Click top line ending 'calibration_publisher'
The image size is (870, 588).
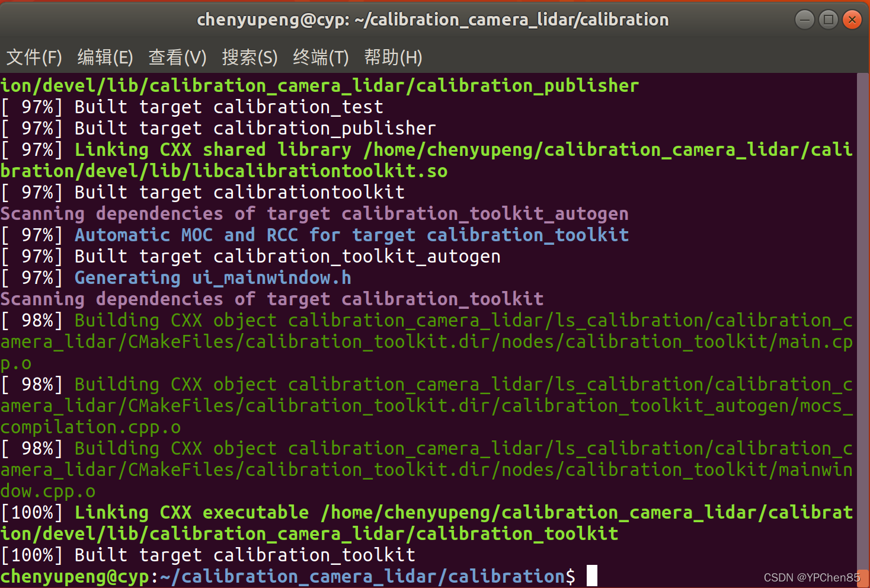(x=320, y=86)
